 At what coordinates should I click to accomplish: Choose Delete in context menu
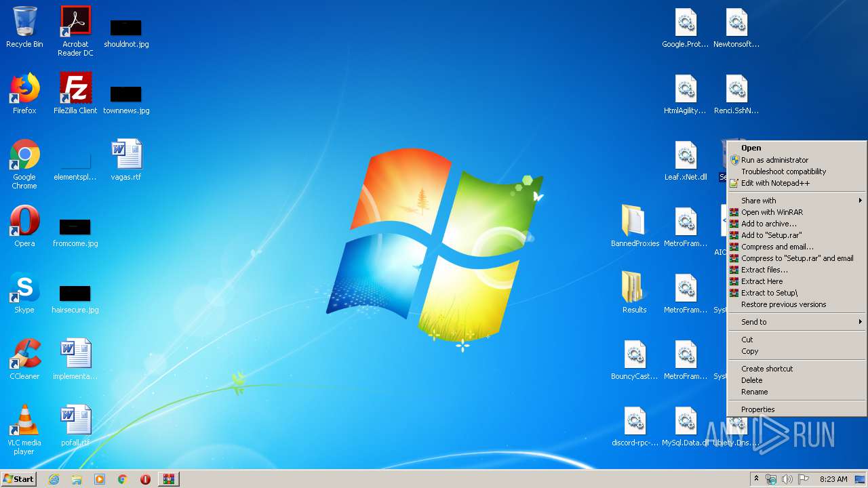(797, 380)
